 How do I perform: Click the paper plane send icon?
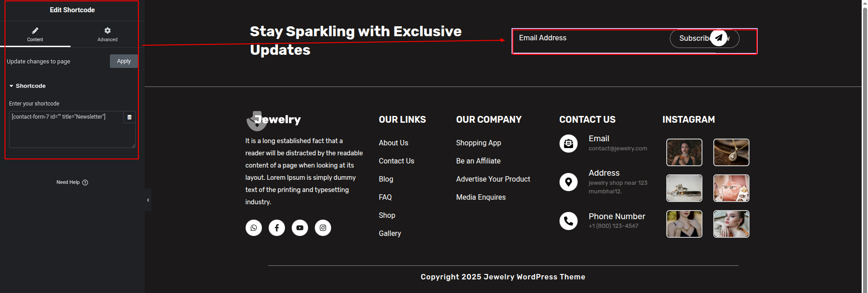(718, 38)
